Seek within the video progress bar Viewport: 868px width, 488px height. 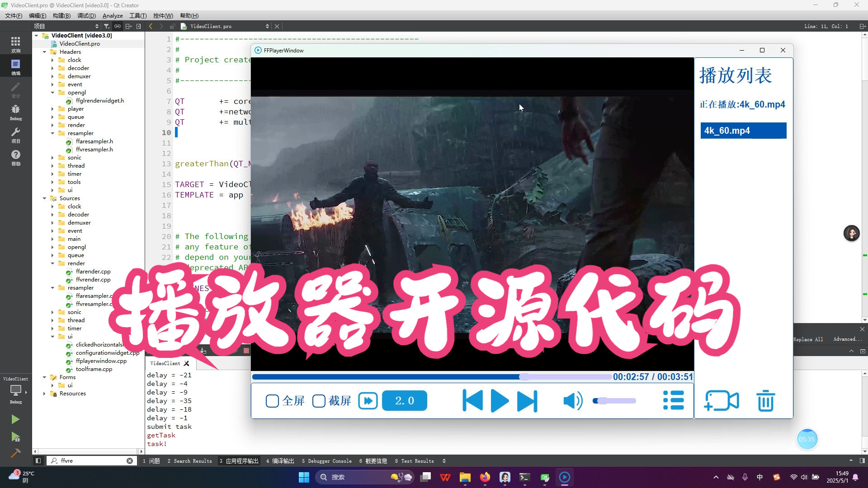click(431, 377)
